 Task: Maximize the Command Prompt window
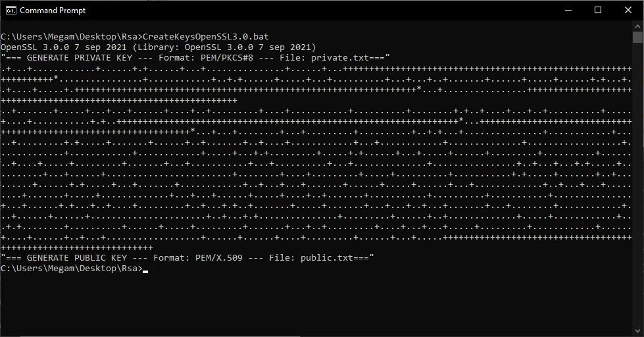click(x=598, y=11)
